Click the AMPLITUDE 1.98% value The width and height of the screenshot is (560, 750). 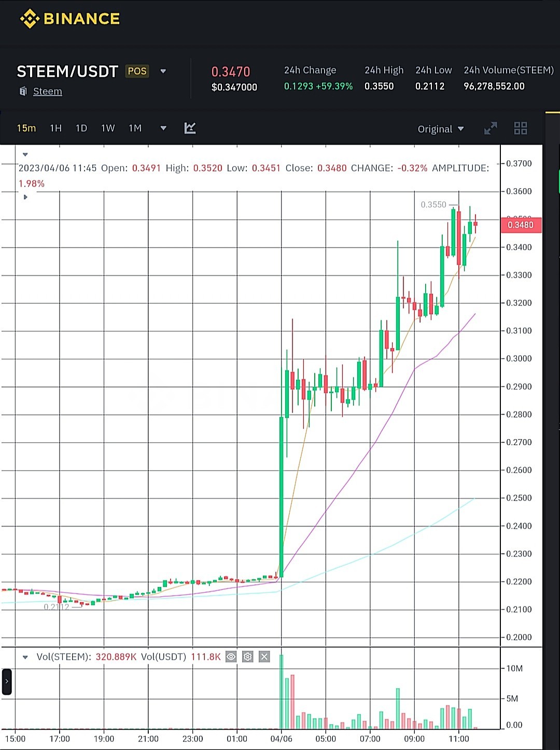(x=32, y=183)
